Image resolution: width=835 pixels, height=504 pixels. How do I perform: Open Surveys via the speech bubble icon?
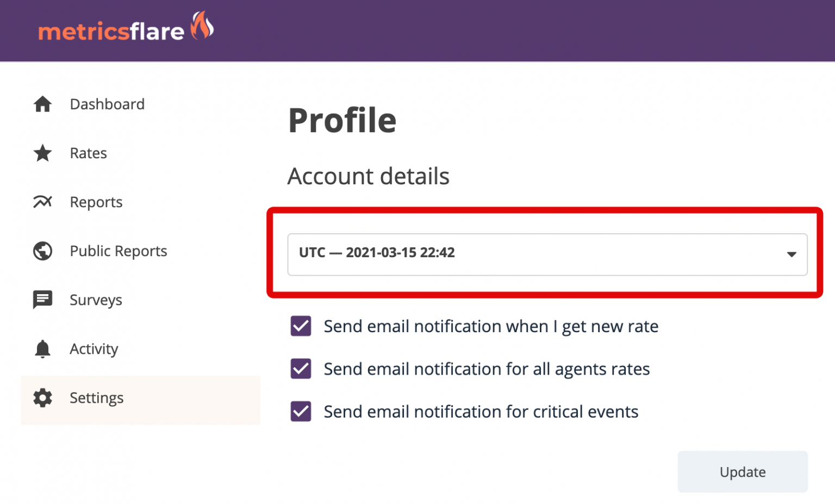(x=42, y=300)
